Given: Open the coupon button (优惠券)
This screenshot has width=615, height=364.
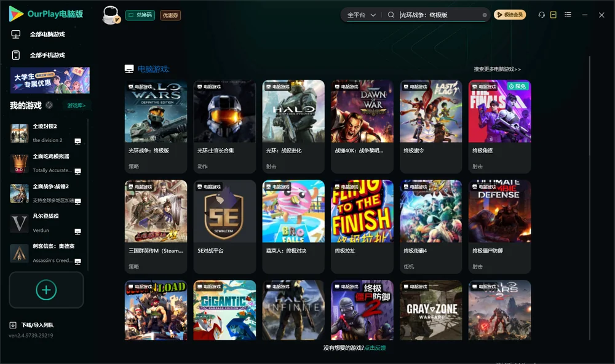Looking at the screenshot, I should 170,15.
